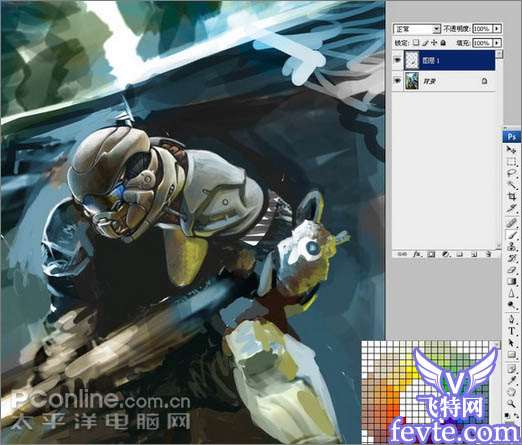Select the Rectangular Marquee tool

click(x=511, y=162)
